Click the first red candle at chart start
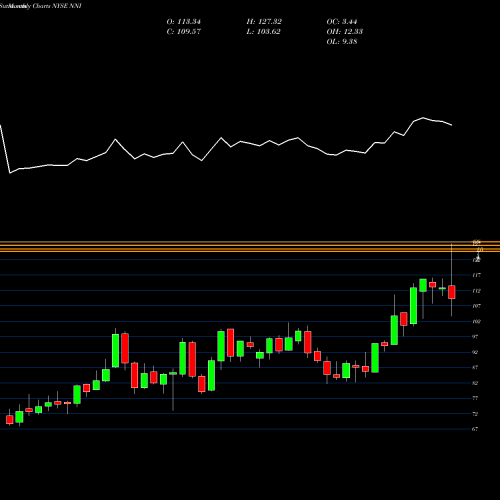This screenshot has width=500, height=500. (x=10, y=419)
